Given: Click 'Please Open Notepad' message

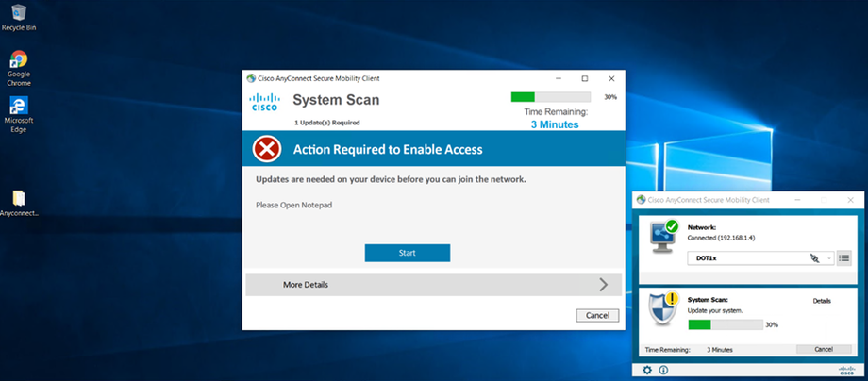Looking at the screenshot, I should (x=294, y=206).
